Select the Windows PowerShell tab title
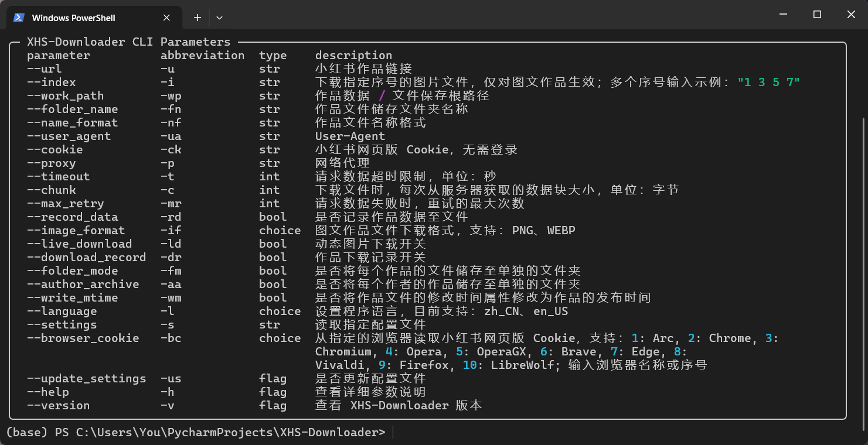 (x=73, y=18)
